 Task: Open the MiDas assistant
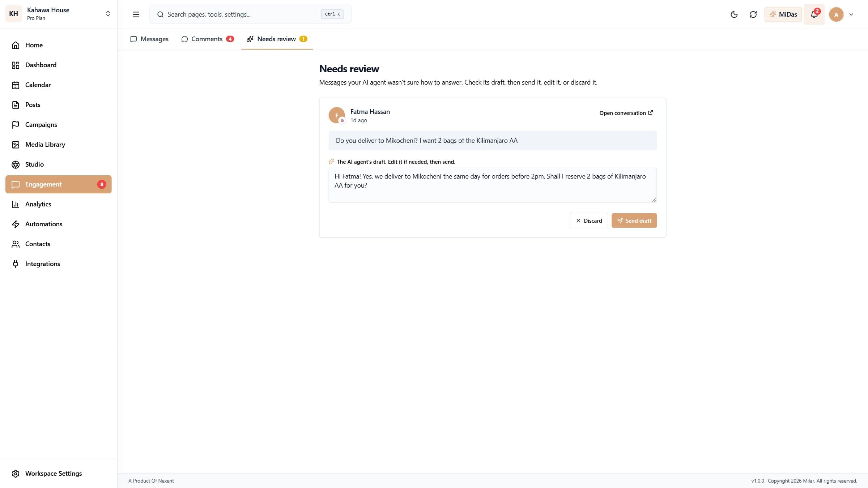(783, 14)
